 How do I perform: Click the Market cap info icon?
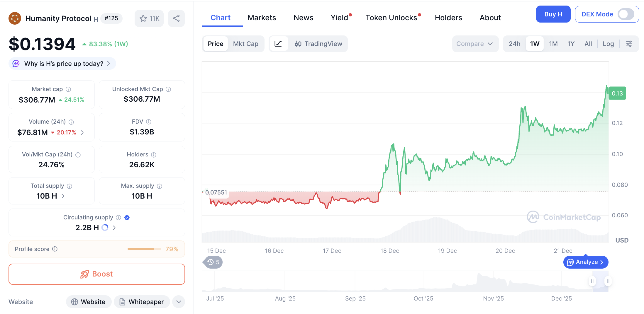(68, 89)
